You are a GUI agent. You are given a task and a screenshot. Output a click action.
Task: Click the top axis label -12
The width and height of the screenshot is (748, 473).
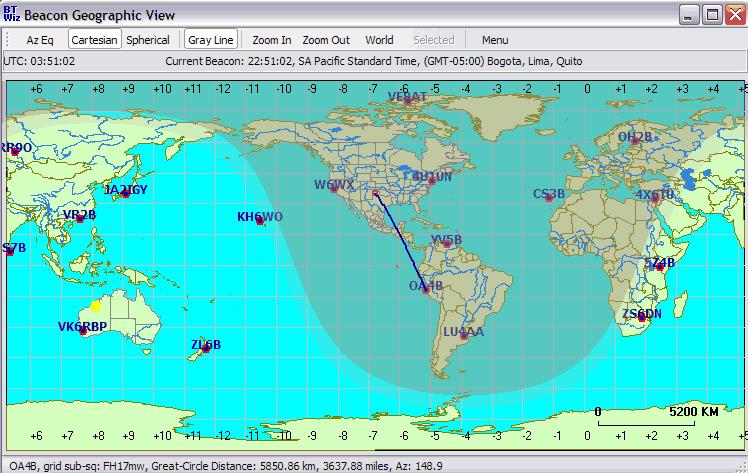[223, 89]
